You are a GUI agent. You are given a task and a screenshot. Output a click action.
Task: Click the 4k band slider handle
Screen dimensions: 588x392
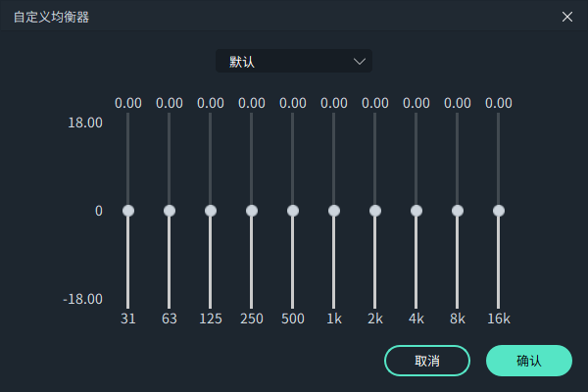pos(416,211)
